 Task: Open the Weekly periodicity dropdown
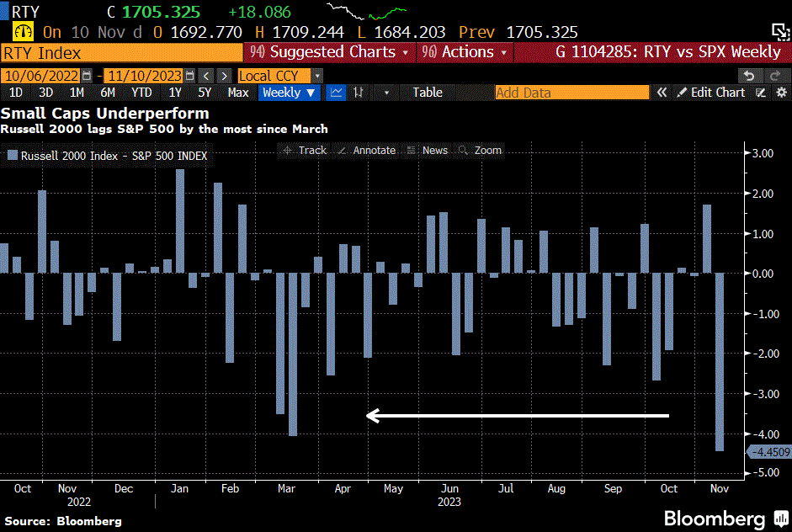pyautogui.click(x=289, y=93)
